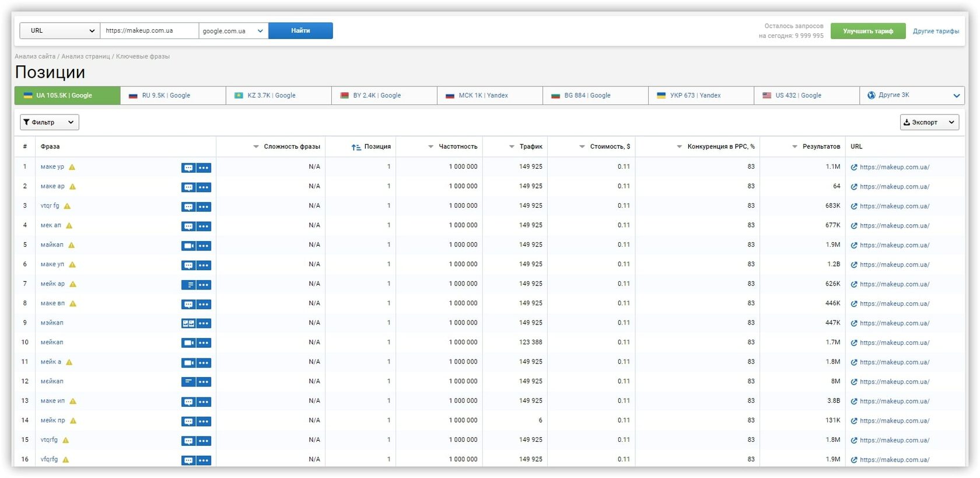The image size is (980, 478).
Task: Open SERP features icon for row 'маке ур'
Action: point(188,168)
